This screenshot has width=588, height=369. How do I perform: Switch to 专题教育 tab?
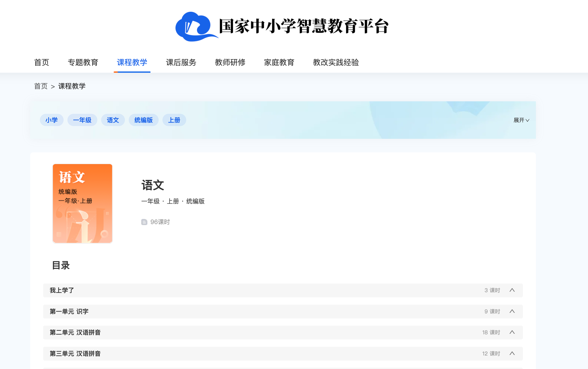tap(83, 62)
